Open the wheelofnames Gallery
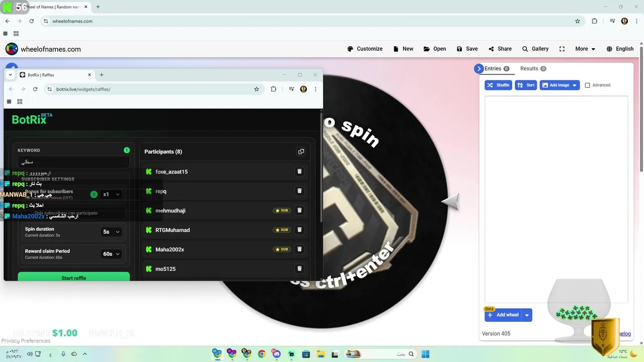Image resolution: width=644 pixels, height=362 pixels. tap(535, 49)
